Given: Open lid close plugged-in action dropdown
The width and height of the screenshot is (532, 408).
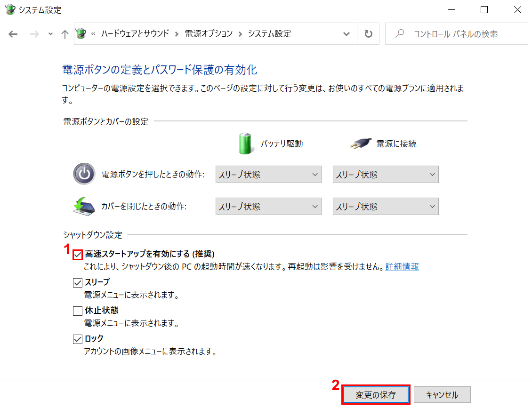Looking at the screenshot, I should 386,206.
